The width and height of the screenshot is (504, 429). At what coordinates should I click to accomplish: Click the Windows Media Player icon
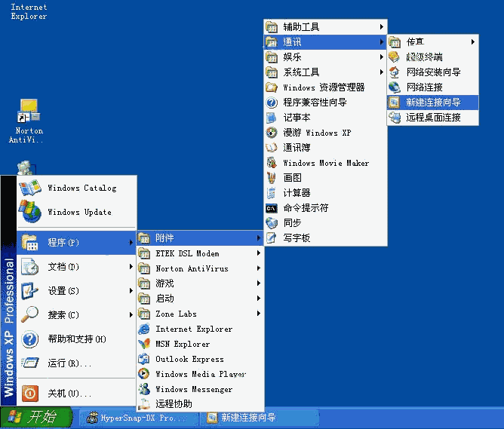tap(144, 374)
